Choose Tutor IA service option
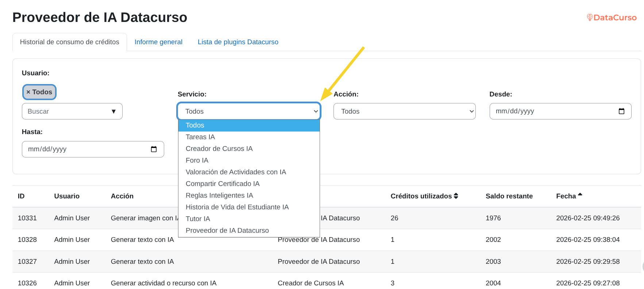Image resolution: width=644 pixels, height=289 pixels. click(x=198, y=219)
